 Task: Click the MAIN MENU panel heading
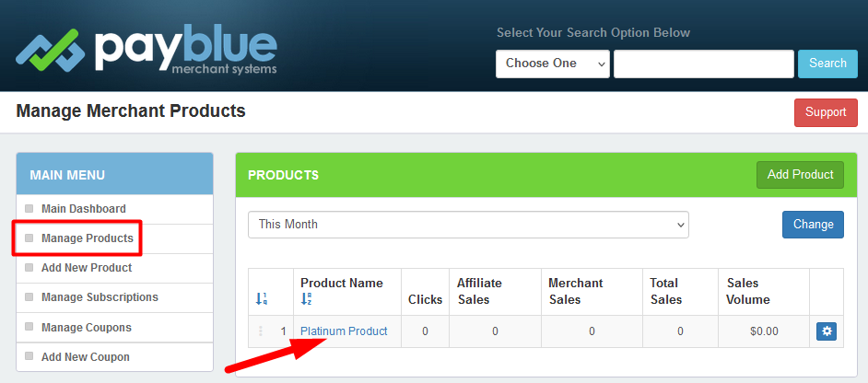[67, 176]
